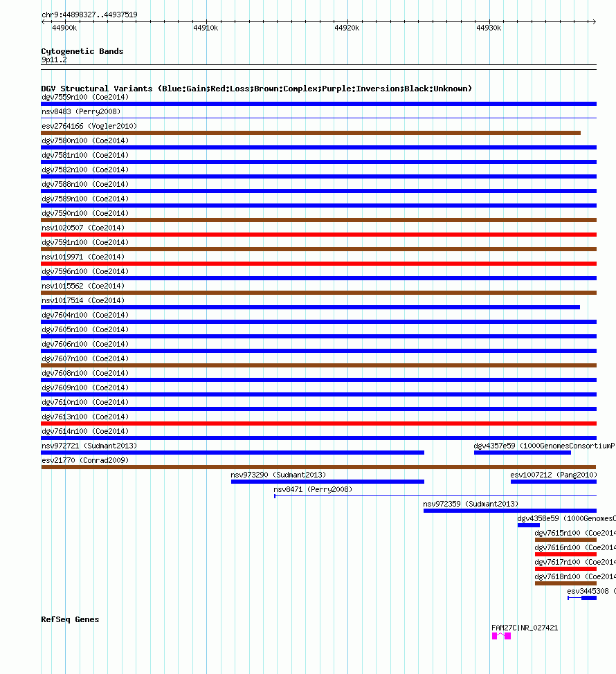Click the 44900k ruler label
The height and width of the screenshot is (674, 616).
click(64, 28)
